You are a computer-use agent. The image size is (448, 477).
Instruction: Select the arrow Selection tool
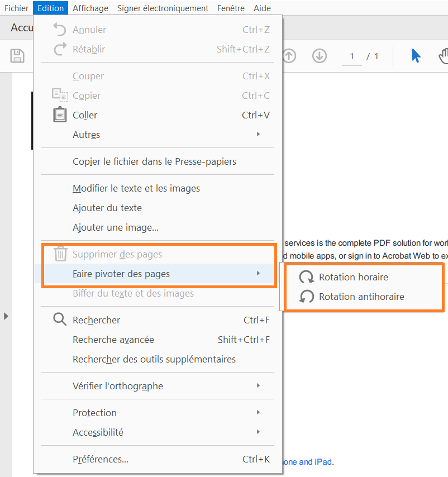coord(416,56)
